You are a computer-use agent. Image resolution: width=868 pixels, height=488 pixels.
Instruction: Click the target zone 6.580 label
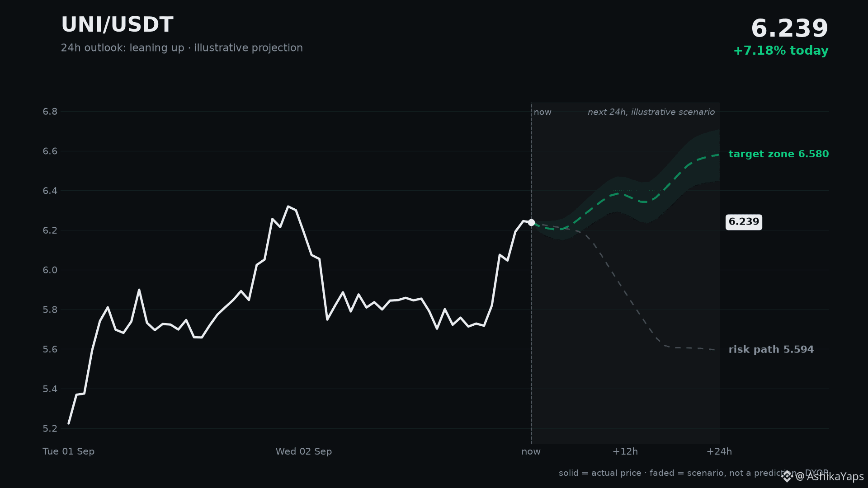click(778, 154)
